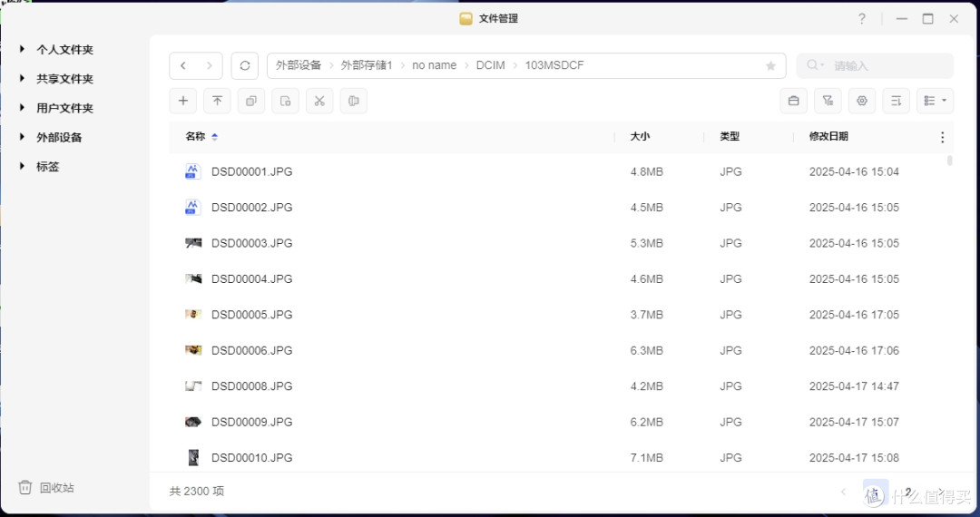The width and height of the screenshot is (980, 517).
Task: Sort by 类型 column header
Action: pyautogui.click(x=730, y=136)
